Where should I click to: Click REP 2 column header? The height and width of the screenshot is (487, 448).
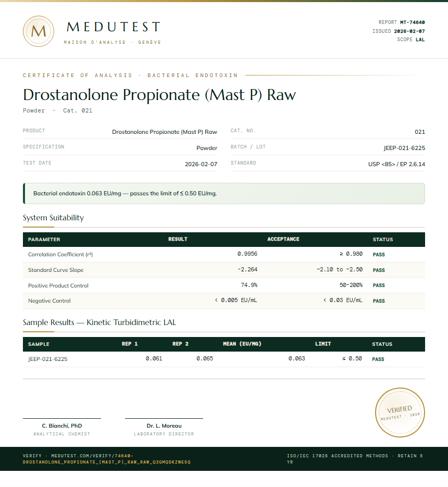[x=181, y=344]
